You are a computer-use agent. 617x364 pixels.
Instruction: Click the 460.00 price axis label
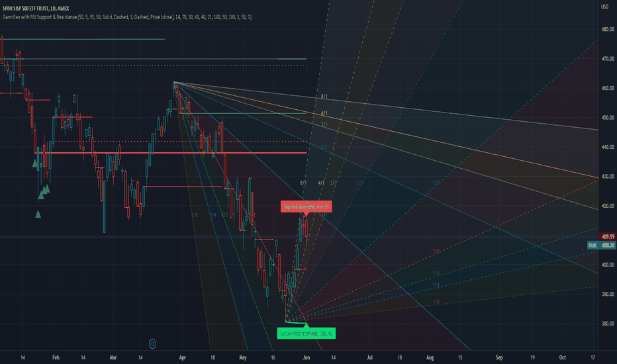tap(608, 89)
